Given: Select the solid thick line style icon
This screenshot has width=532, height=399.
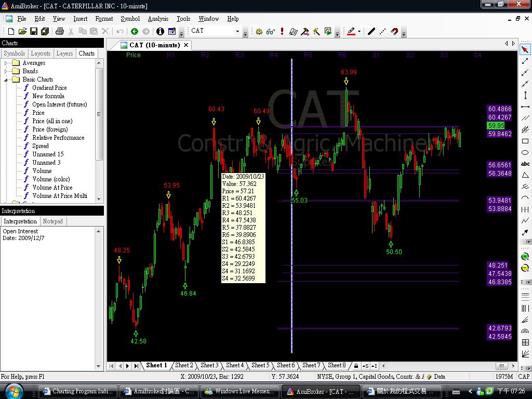Looking at the screenshot, I should tap(371, 32).
